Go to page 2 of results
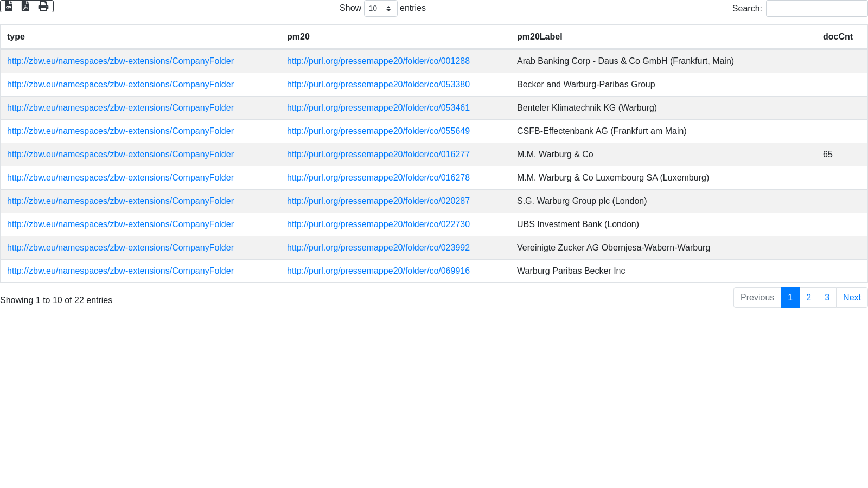The image size is (868, 488). [808, 298]
